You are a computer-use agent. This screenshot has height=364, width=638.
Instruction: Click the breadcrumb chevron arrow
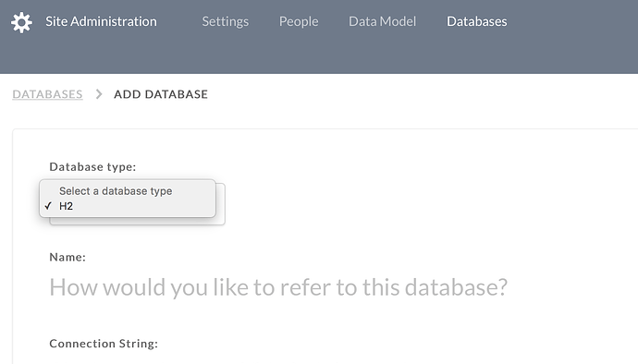point(98,94)
